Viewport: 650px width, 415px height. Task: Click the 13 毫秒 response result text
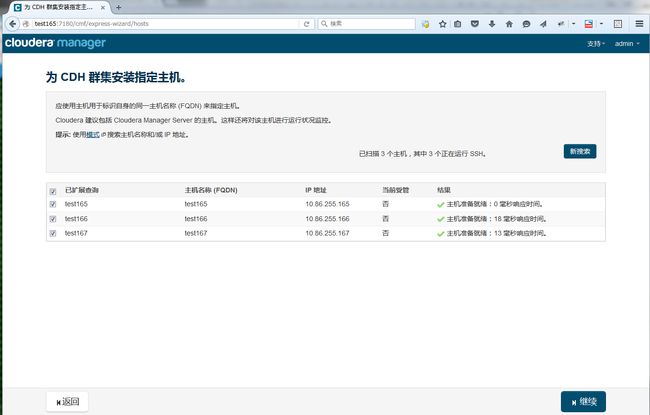point(497,233)
